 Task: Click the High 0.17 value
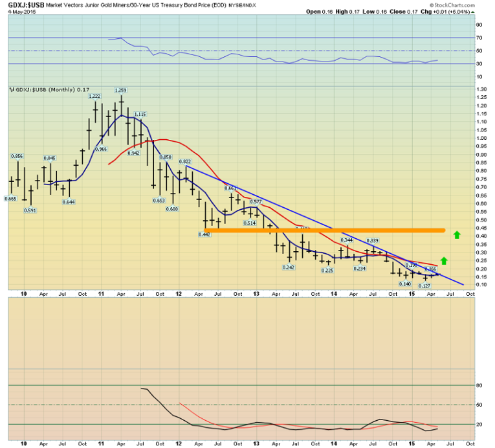click(x=347, y=12)
